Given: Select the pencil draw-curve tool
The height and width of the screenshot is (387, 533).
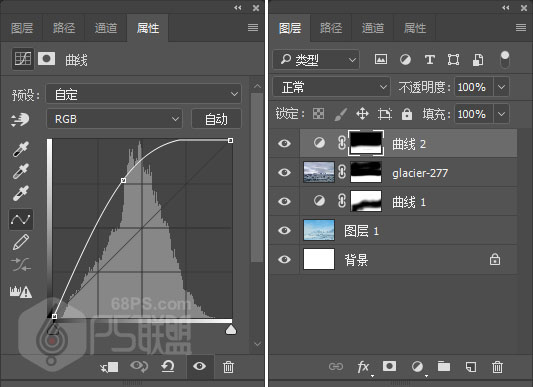Looking at the screenshot, I should click(x=21, y=242).
